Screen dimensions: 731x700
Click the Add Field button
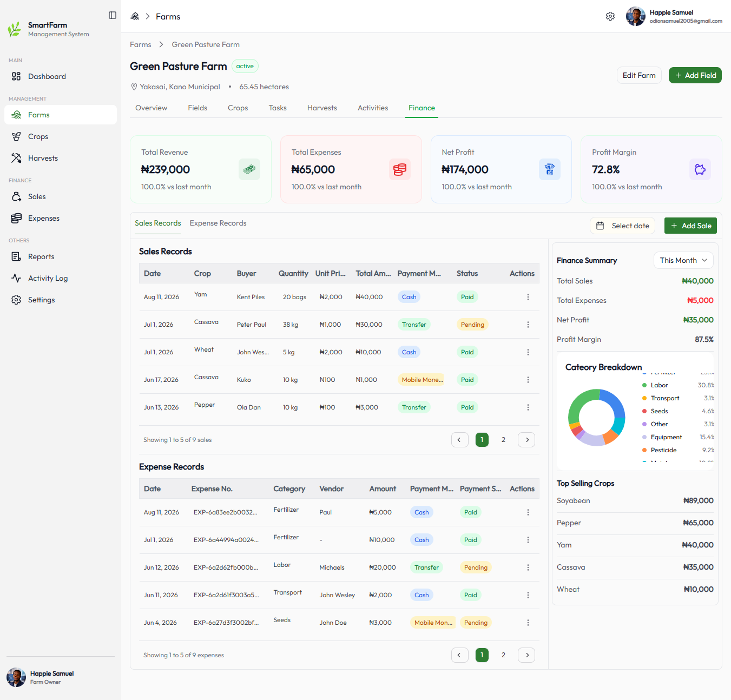coord(695,75)
